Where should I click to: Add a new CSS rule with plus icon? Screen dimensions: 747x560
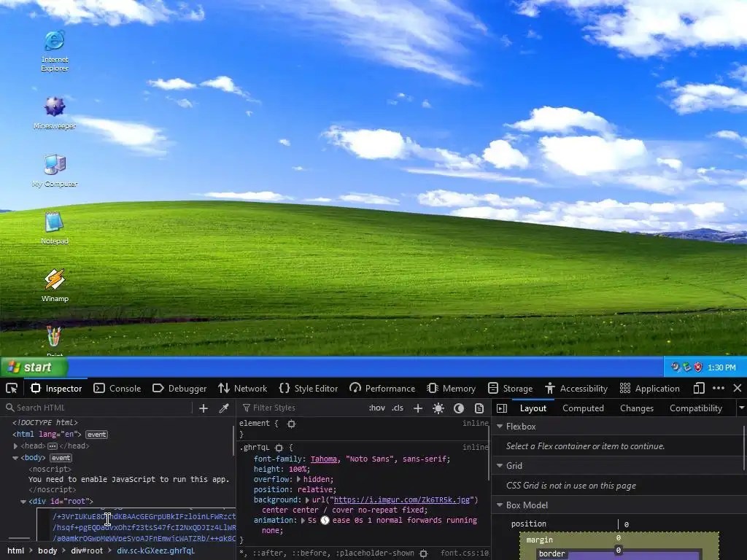point(418,408)
